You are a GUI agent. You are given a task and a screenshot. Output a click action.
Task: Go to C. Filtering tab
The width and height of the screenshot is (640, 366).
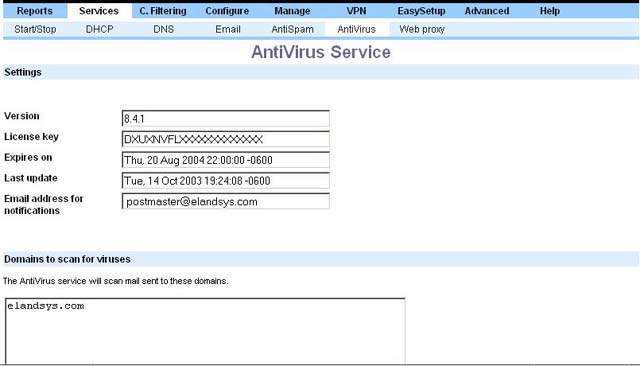click(x=163, y=11)
